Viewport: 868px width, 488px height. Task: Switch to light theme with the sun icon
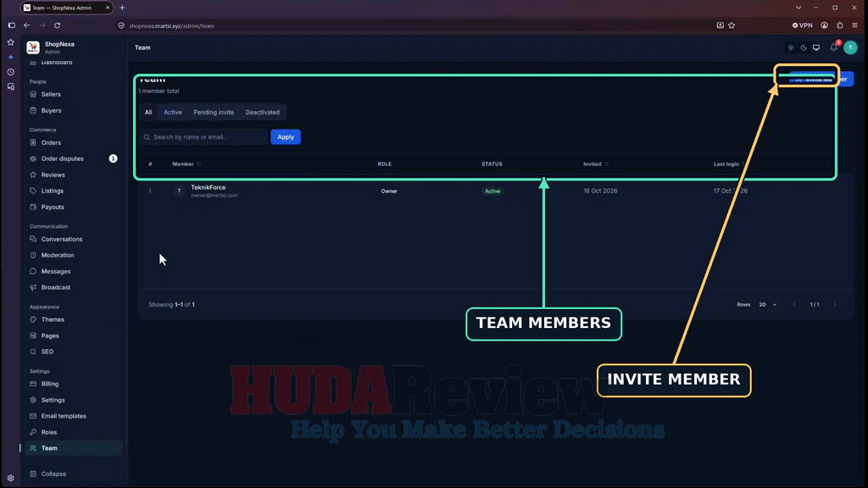pyautogui.click(x=791, y=47)
